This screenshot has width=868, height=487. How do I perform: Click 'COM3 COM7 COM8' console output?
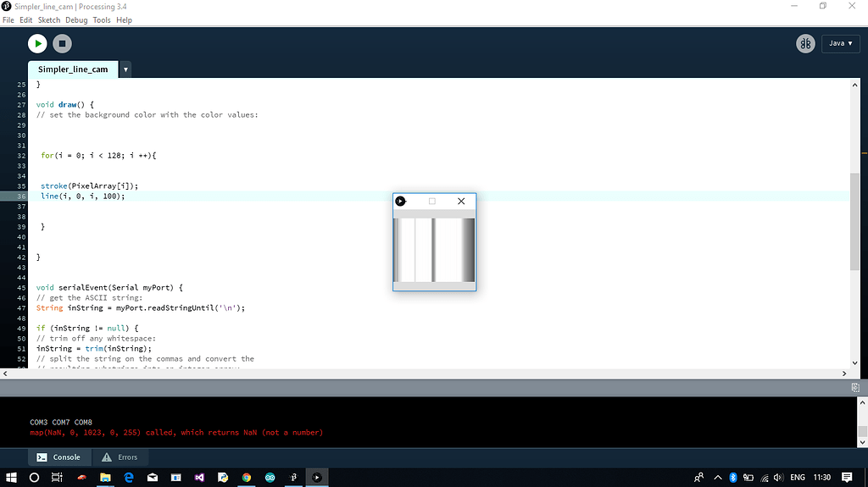(x=61, y=423)
